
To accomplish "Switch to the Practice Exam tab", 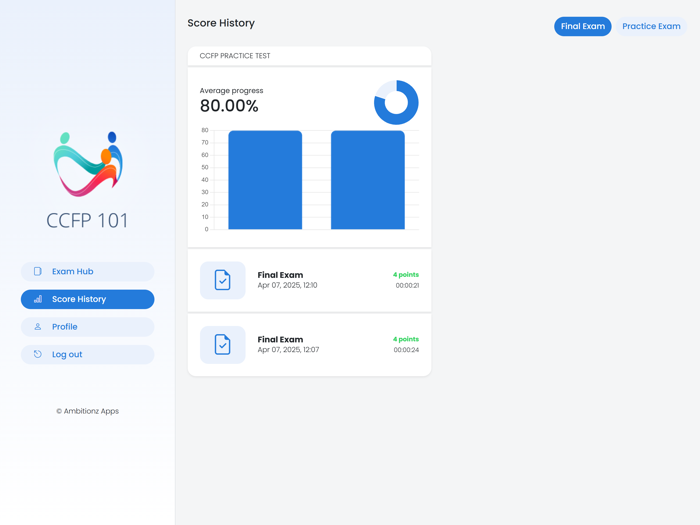I will click(x=651, y=26).
